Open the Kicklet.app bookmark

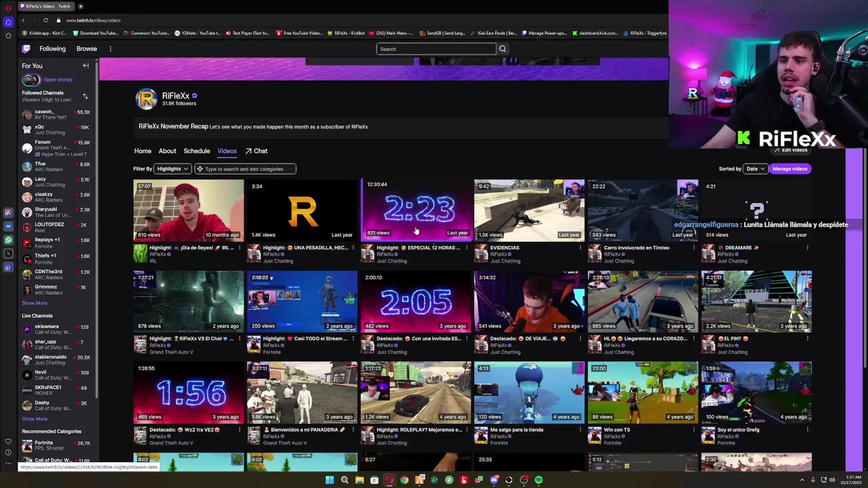tap(45, 33)
